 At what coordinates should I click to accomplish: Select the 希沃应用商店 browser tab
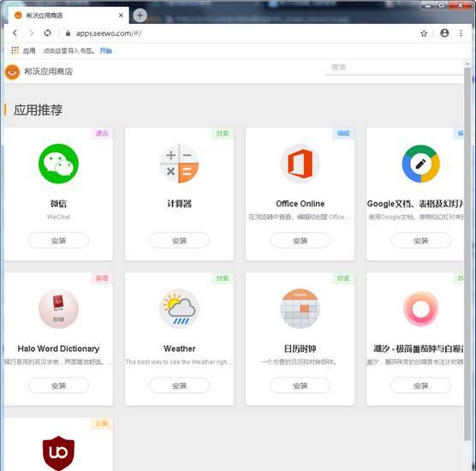click(x=68, y=15)
